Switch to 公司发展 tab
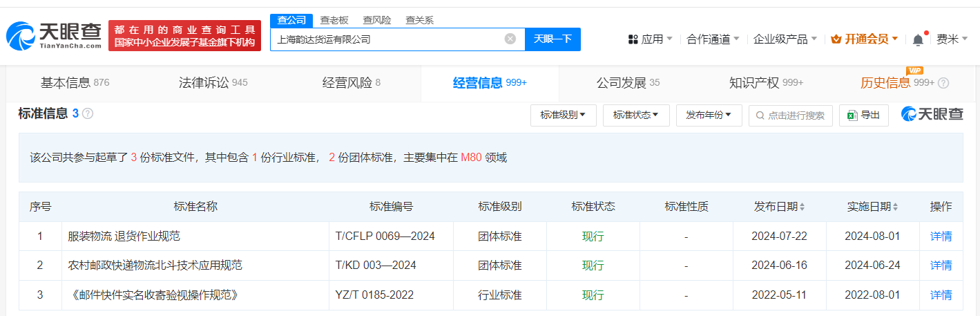Image resolution: width=980 pixels, height=316 pixels. [628, 83]
